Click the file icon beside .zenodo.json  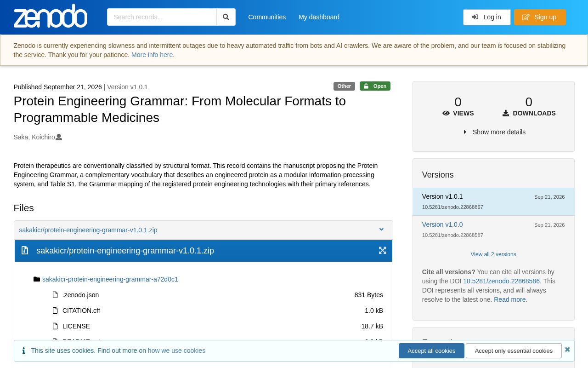pos(55,295)
